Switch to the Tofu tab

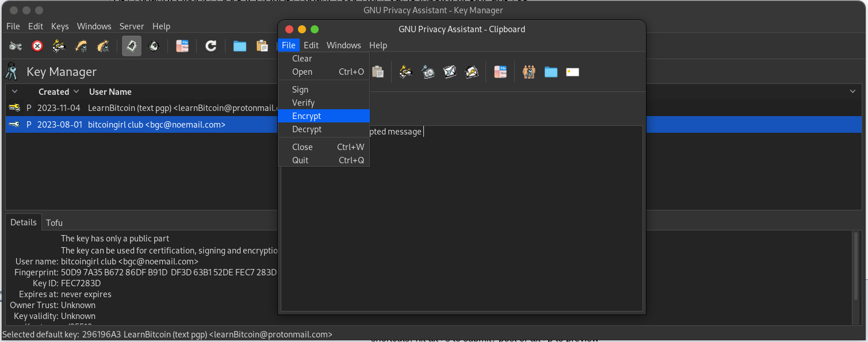tap(54, 222)
